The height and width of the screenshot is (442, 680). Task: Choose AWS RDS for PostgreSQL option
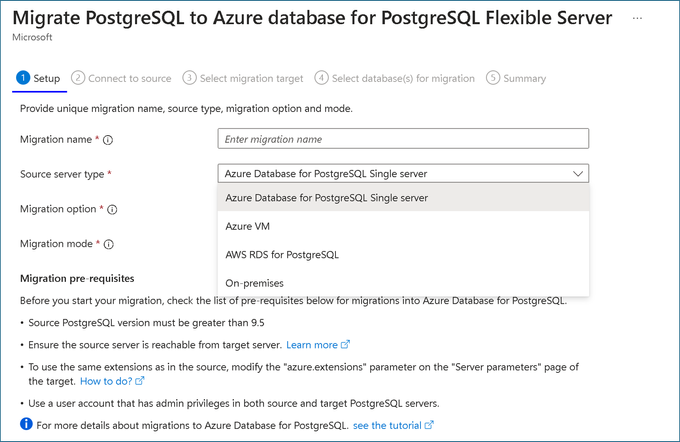[403, 255]
